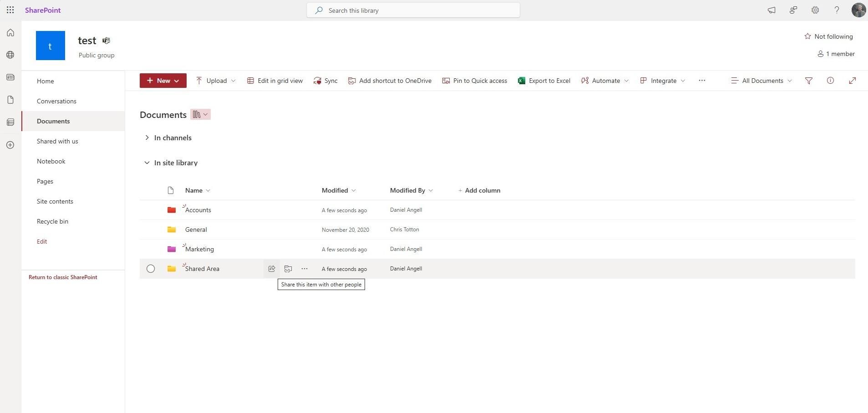Image resolution: width=868 pixels, height=413 pixels.
Task: Open the account profile picture
Action: click(858, 10)
